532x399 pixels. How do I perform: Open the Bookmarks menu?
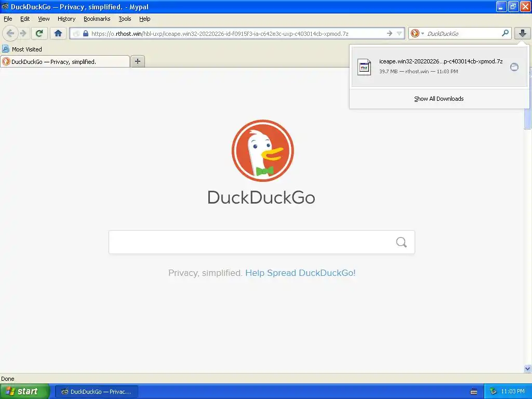97,19
